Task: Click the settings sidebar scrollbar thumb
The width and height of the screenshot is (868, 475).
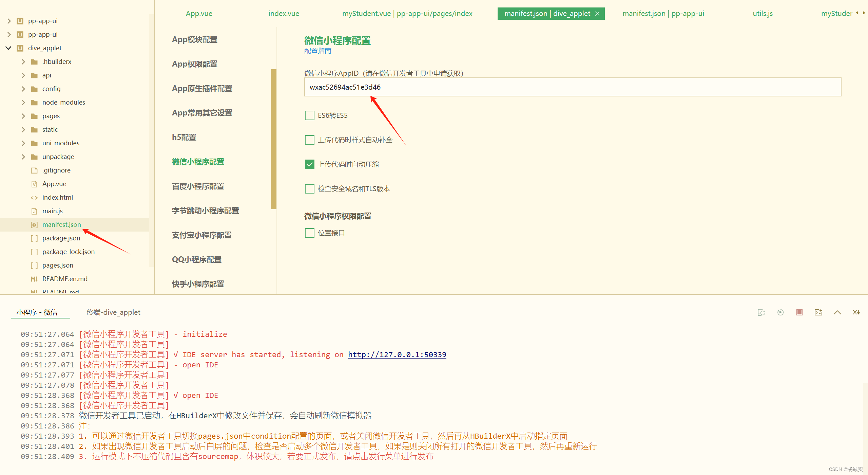Action: click(273, 139)
